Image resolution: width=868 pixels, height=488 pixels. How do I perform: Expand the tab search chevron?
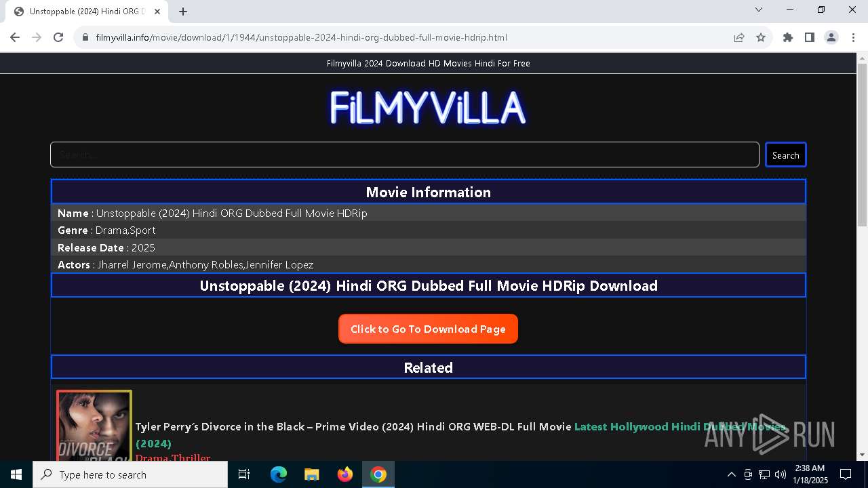coord(759,9)
